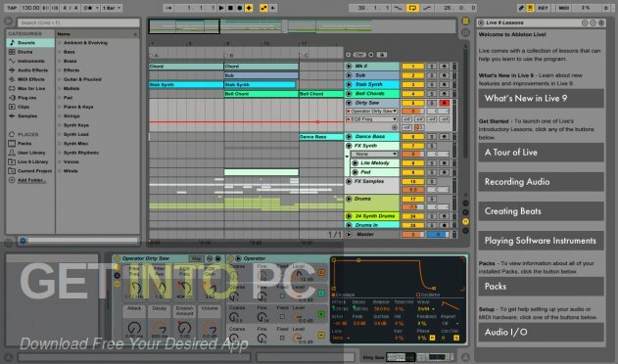Toggle the Dirty Saw track activator 5
The height and width of the screenshot is (364, 618).
412,103
